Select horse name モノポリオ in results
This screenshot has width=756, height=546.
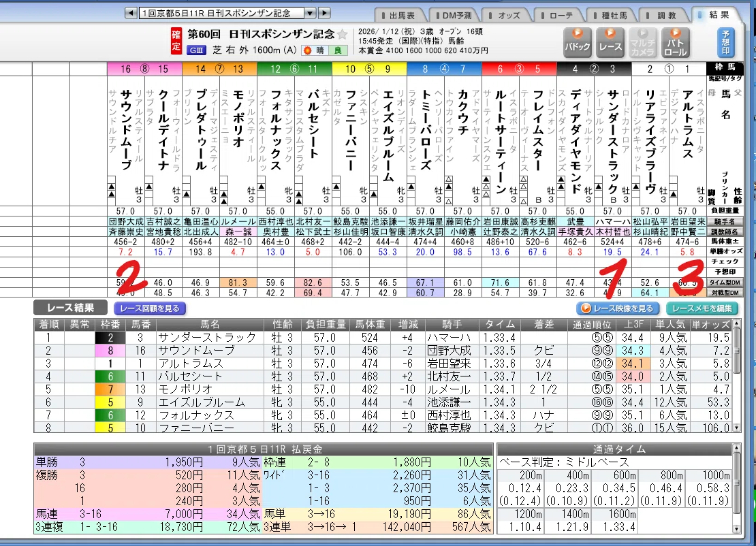(x=186, y=389)
